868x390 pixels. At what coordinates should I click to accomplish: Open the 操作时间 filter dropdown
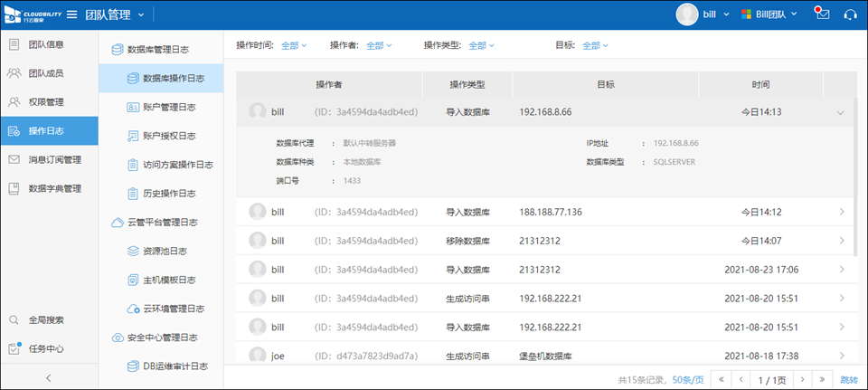pos(294,45)
